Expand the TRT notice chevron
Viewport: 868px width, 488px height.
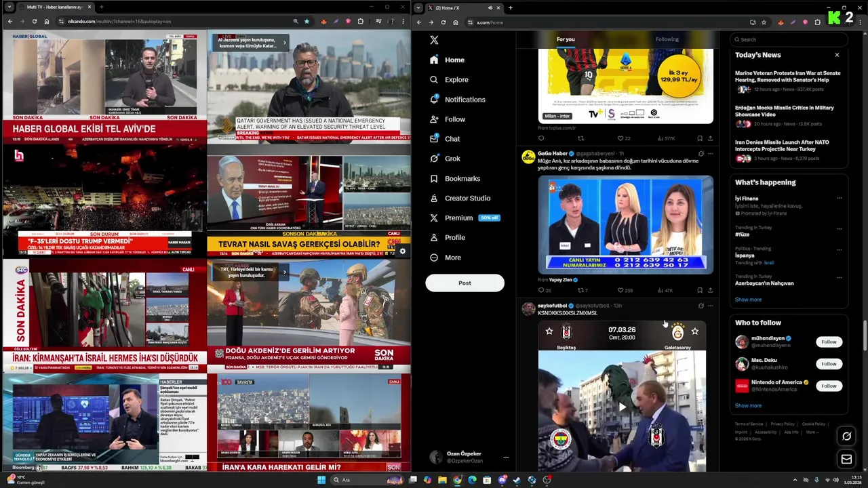[285, 272]
